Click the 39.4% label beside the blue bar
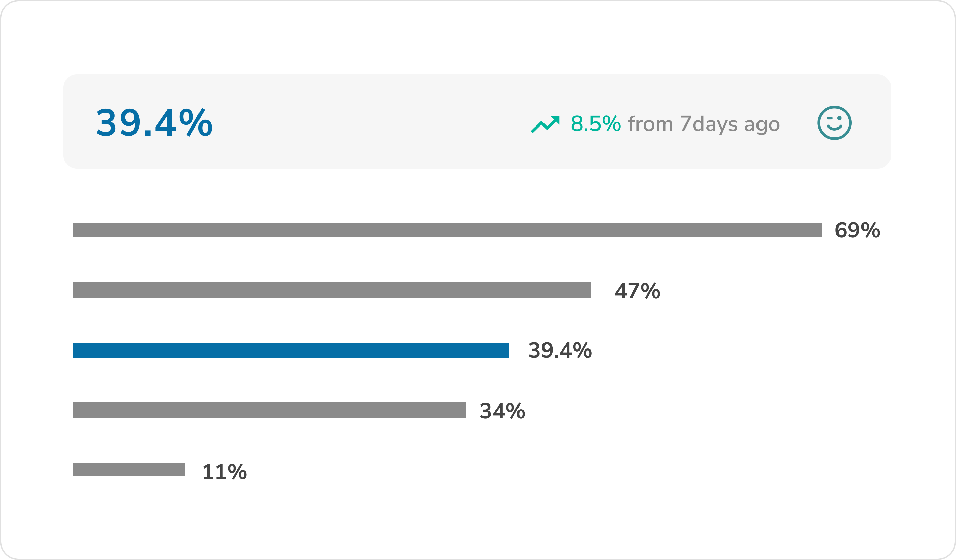This screenshot has height=560, width=956. [560, 350]
